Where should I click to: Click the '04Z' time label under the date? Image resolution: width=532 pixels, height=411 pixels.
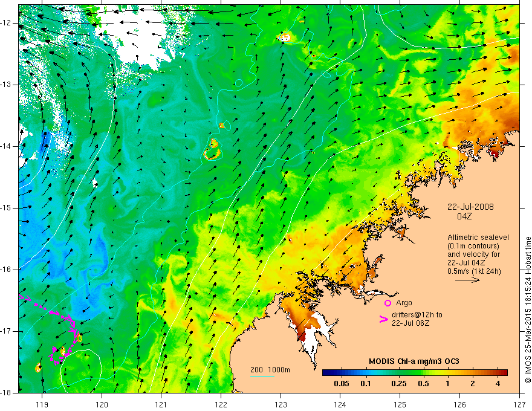point(464,216)
